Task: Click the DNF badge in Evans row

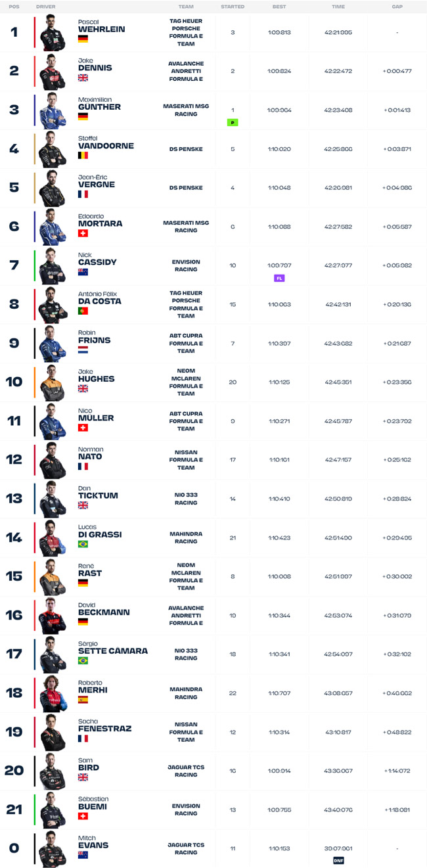Action: click(x=338, y=860)
